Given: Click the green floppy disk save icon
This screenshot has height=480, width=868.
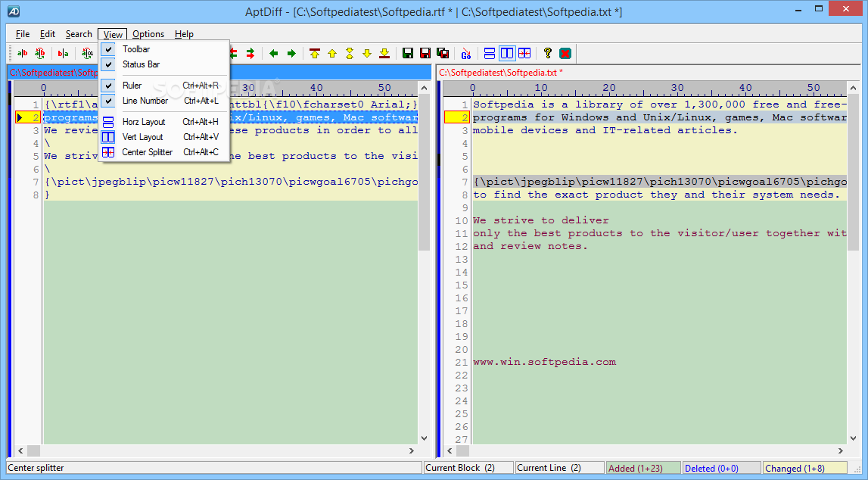Looking at the screenshot, I should pos(408,53).
